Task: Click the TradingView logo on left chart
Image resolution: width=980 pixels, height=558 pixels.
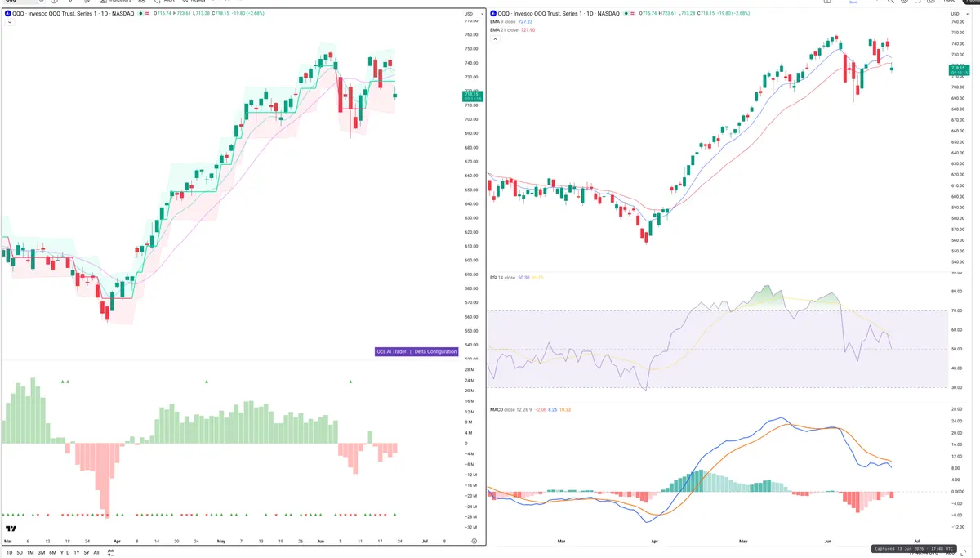Action: click(x=11, y=529)
